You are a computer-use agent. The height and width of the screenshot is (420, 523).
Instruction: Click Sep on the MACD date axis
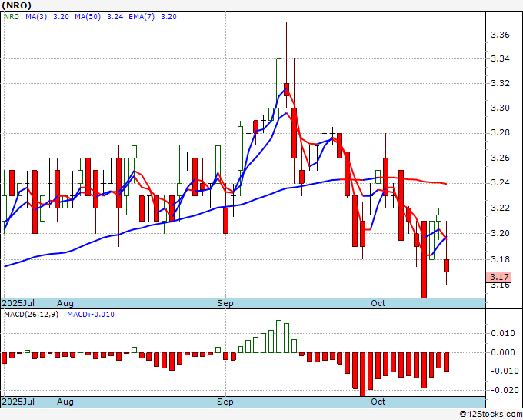225,402
